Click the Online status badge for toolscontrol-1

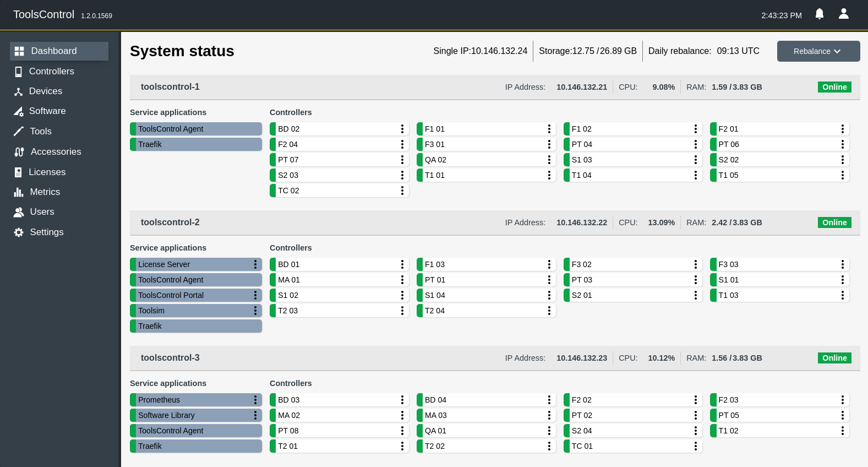(x=834, y=87)
